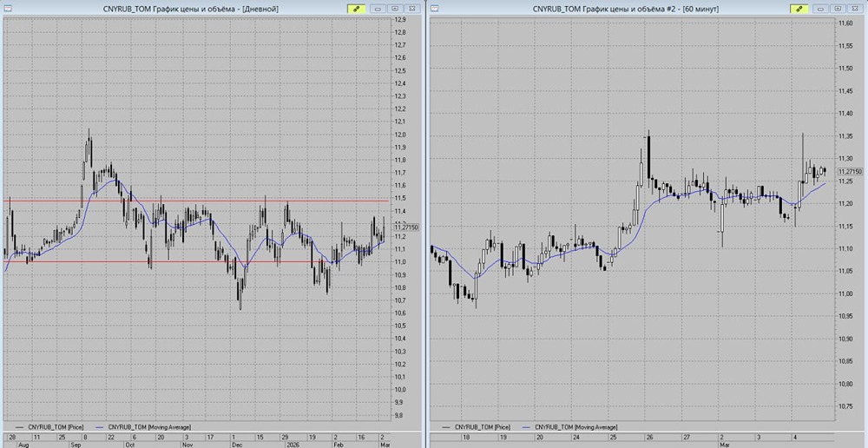Maximize the 60-minute chart window
The width and height of the screenshot is (868, 448).
point(837,8)
